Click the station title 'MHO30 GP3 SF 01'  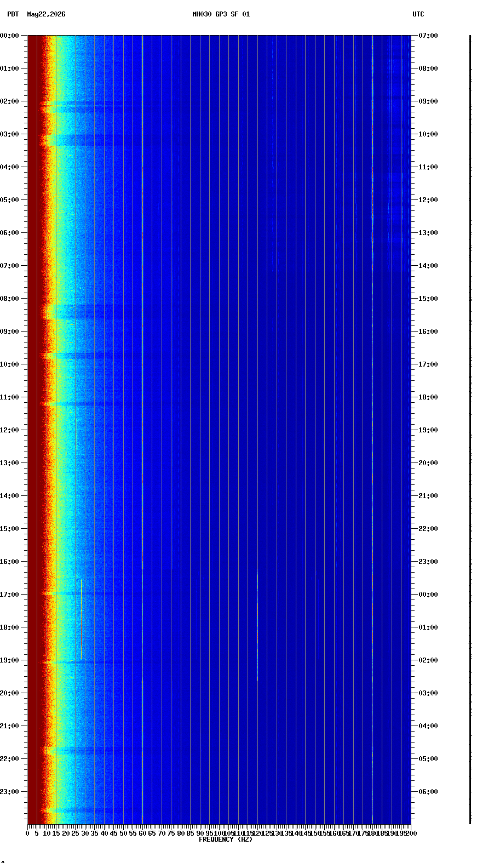coord(221,14)
